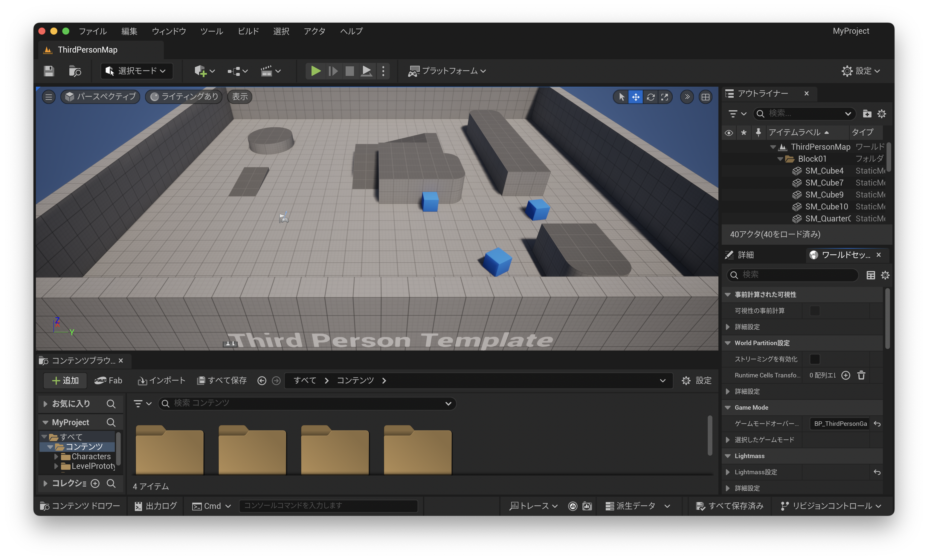
Task: Click the Add button in Content Browser
Action: (x=65, y=380)
